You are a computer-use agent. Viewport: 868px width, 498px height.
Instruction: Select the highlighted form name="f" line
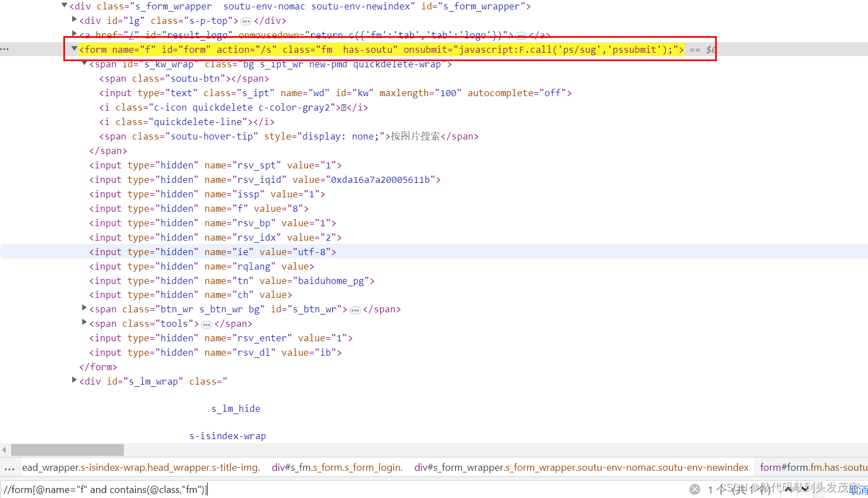coord(381,49)
